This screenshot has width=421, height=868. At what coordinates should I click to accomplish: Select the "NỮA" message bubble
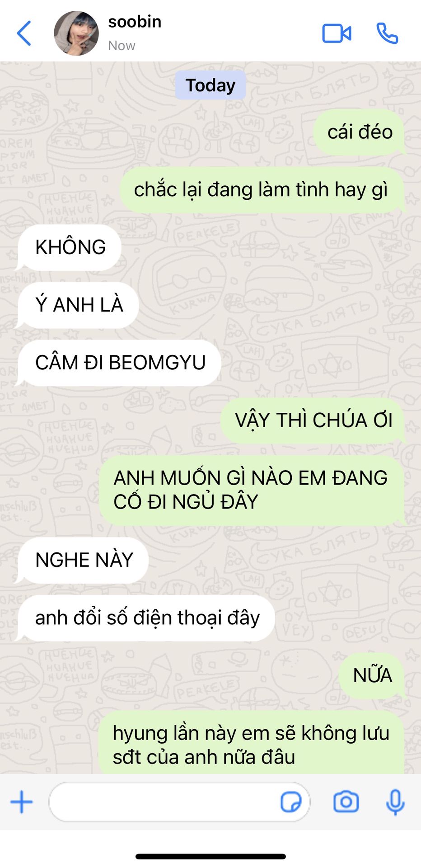point(372,675)
